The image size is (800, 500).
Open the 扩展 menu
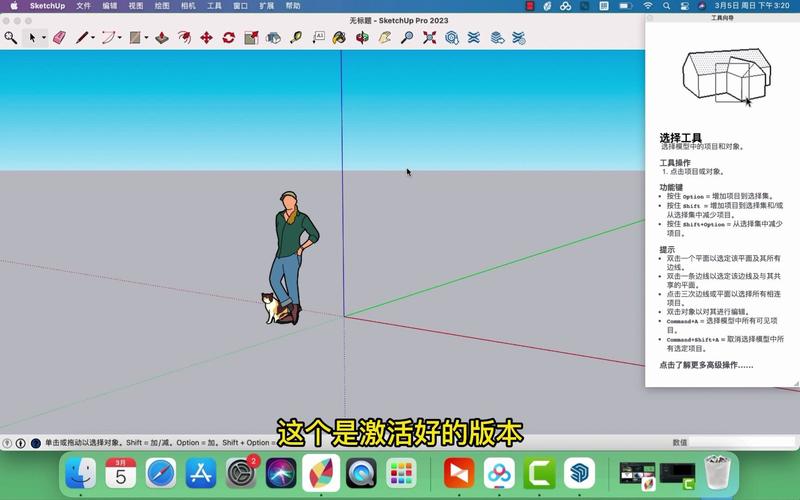(267, 6)
